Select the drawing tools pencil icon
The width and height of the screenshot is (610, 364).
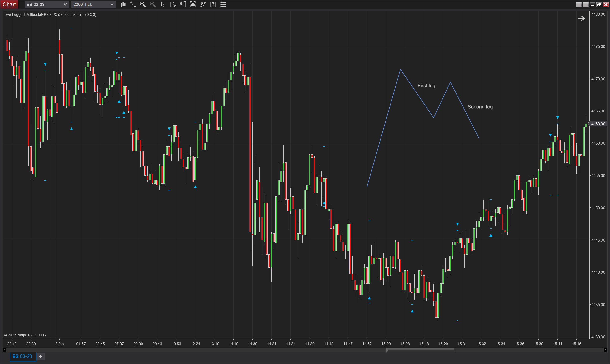[x=133, y=5]
